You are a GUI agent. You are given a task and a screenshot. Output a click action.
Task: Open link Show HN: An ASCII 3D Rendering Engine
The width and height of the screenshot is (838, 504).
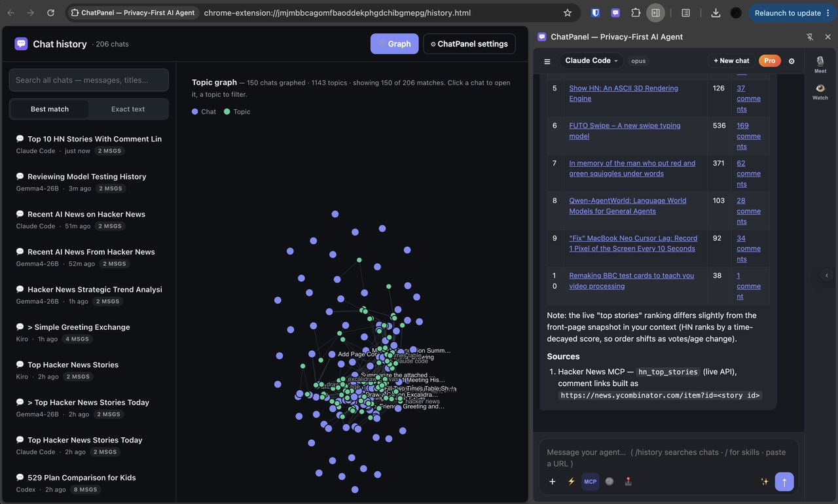coord(623,93)
